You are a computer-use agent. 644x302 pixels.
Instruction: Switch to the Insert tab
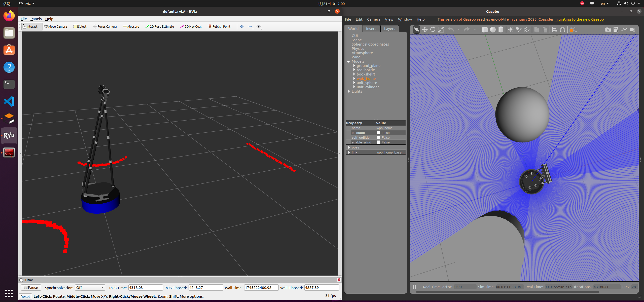(371, 29)
